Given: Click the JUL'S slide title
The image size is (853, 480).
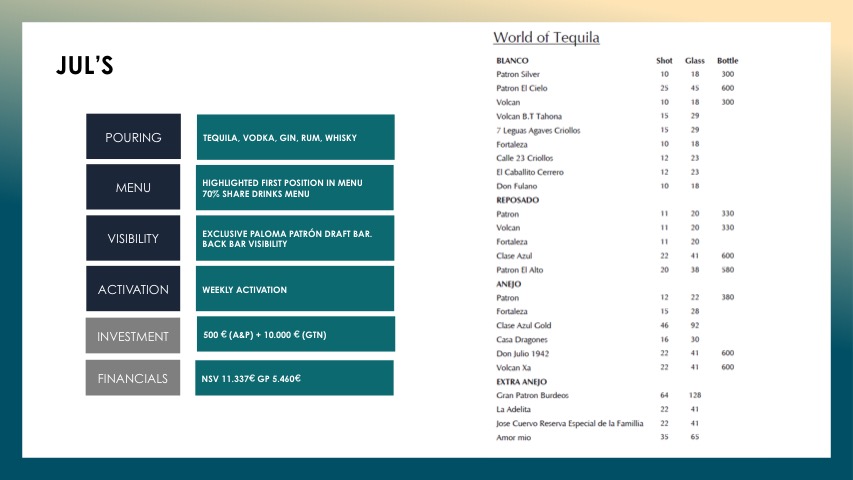Looking at the screenshot, I should coord(85,67).
